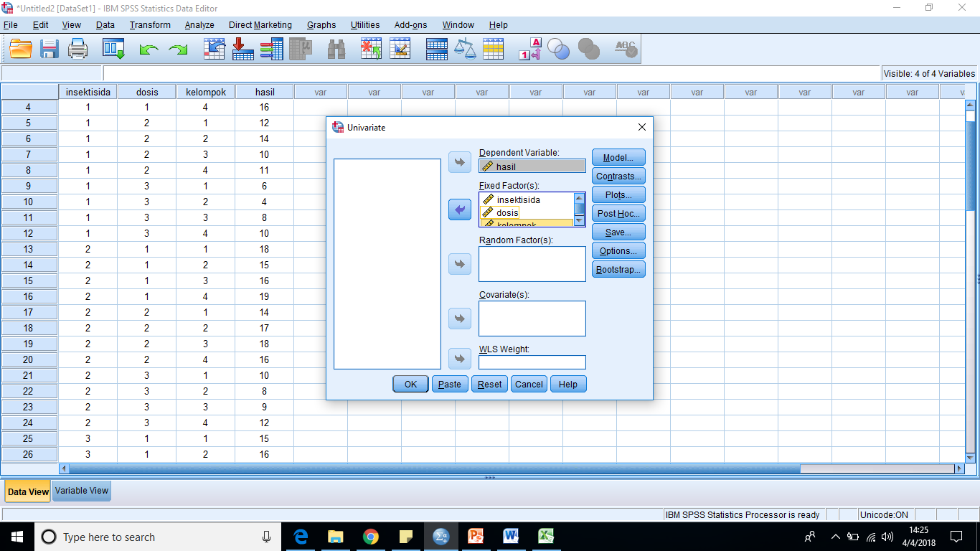Print the data view
The image size is (980, 551).
pos(77,49)
